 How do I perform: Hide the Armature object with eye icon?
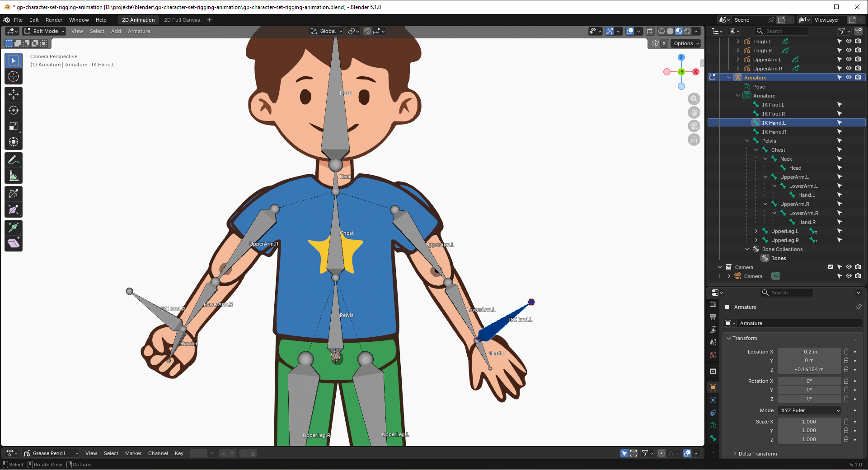tap(849, 78)
